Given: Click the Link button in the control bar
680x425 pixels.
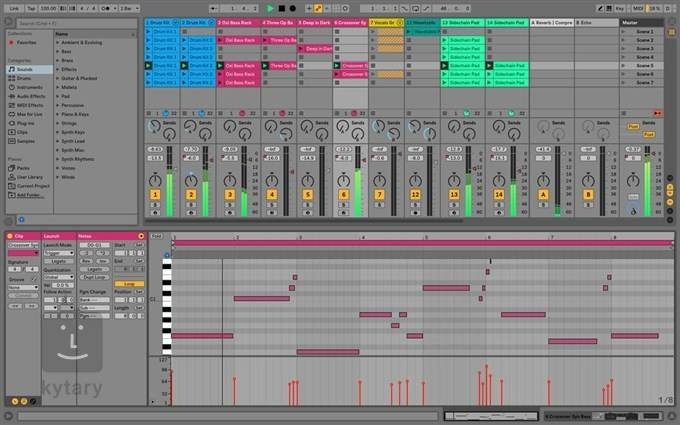Looking at the screenshot, I should point(14,8).
